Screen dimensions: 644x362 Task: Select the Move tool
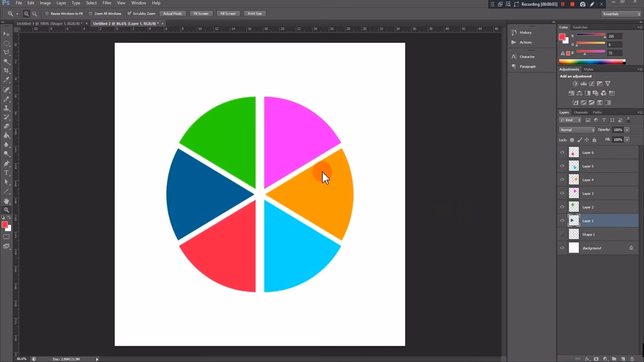click(7, 34)
